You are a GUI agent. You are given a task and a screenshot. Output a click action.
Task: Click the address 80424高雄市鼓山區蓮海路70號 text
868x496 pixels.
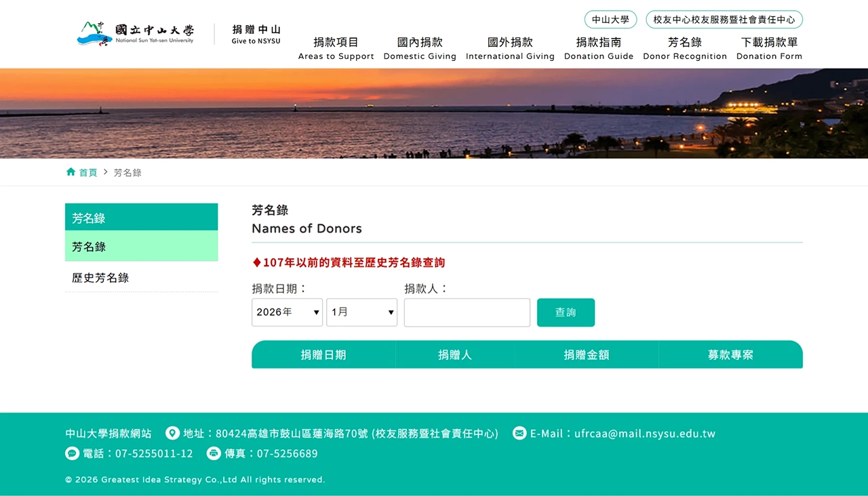coord(292,434)
